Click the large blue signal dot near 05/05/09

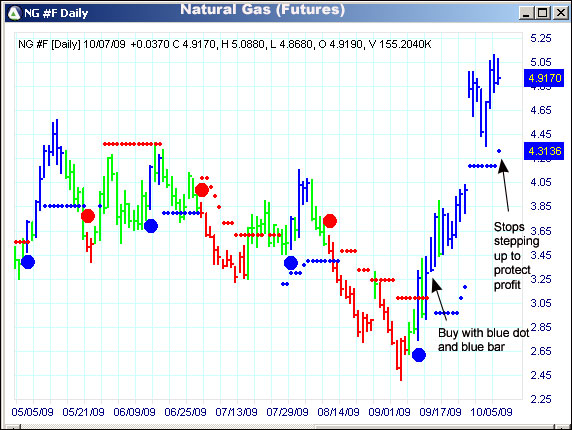(x=28, y=262)
